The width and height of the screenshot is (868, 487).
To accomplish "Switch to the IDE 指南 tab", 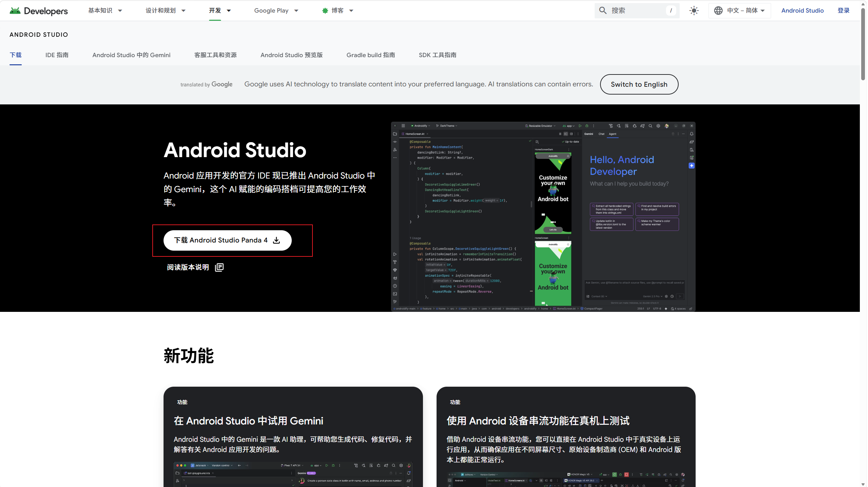I will tap(57, 55).
